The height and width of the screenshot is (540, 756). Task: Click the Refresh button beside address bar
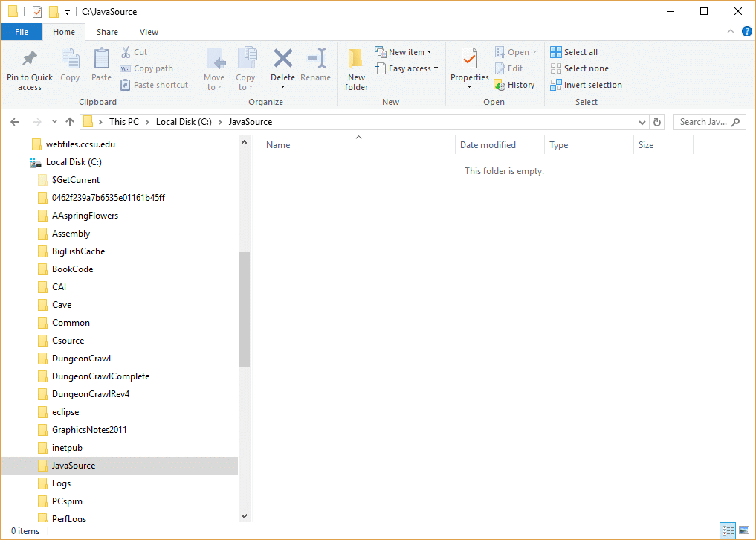[x=657, y=122]
